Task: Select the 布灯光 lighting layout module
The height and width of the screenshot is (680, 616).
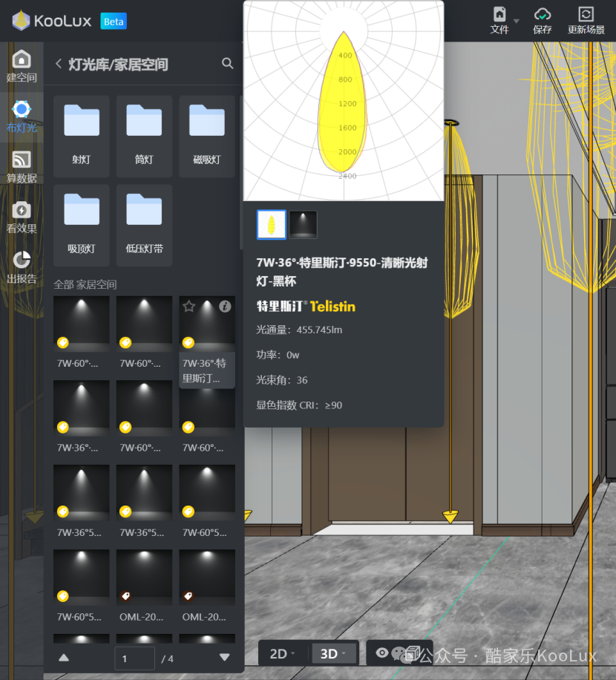Action: 22,117
